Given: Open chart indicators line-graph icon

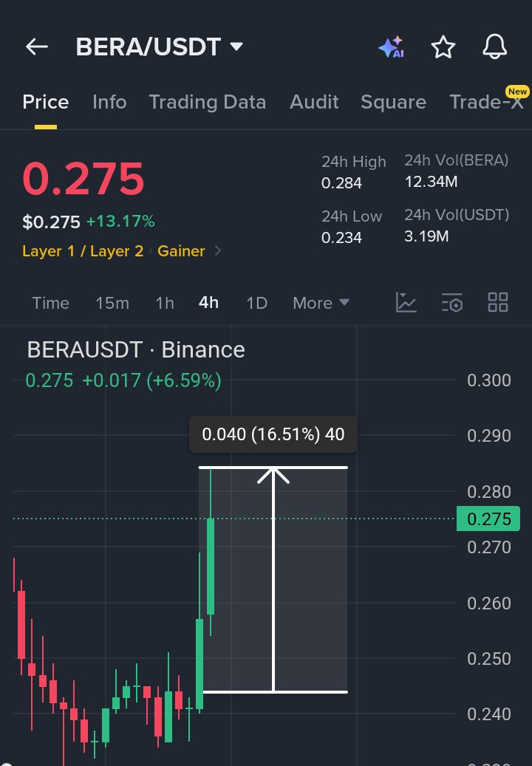Looking at the screenshot, I should [406, 302].
